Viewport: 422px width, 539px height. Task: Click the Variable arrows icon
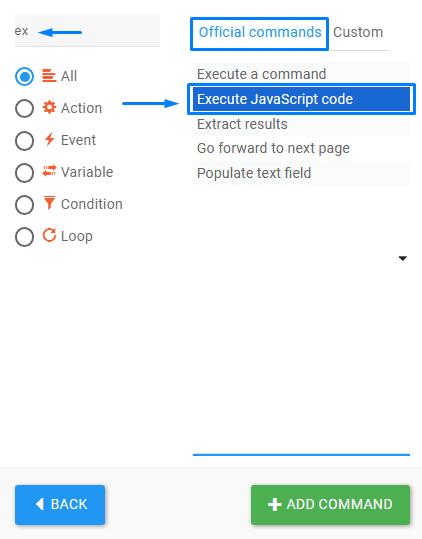(49, 171)
